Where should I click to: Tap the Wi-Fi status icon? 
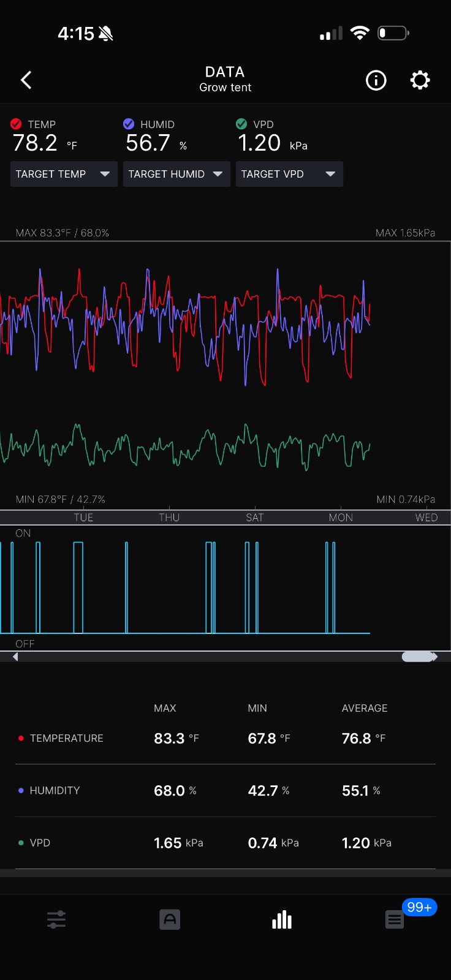pos(360,33)
